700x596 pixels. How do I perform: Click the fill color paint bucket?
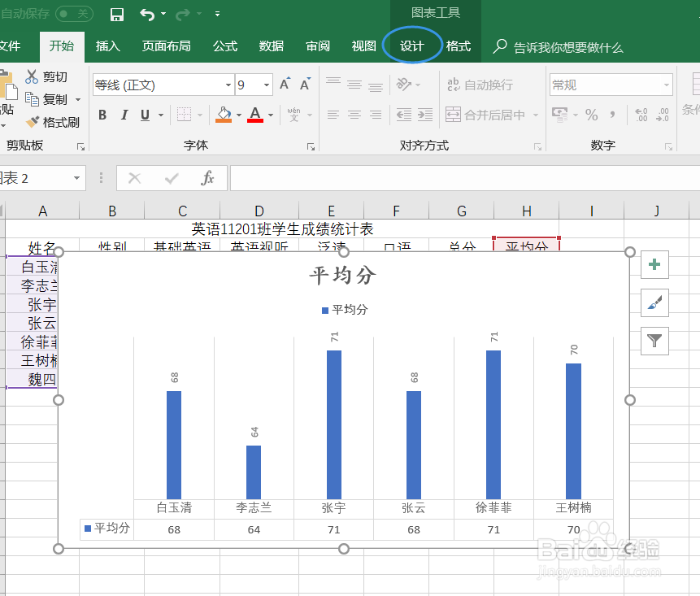[224, 115]
